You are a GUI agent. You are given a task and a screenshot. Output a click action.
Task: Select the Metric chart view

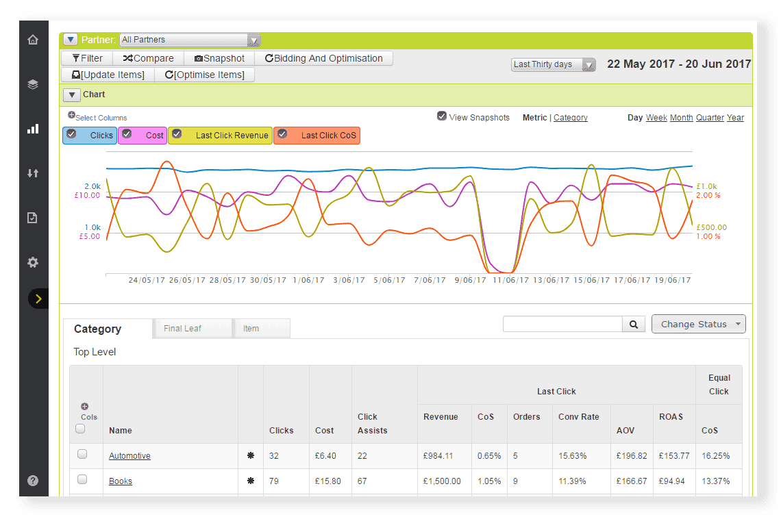[x=534, y=118]
